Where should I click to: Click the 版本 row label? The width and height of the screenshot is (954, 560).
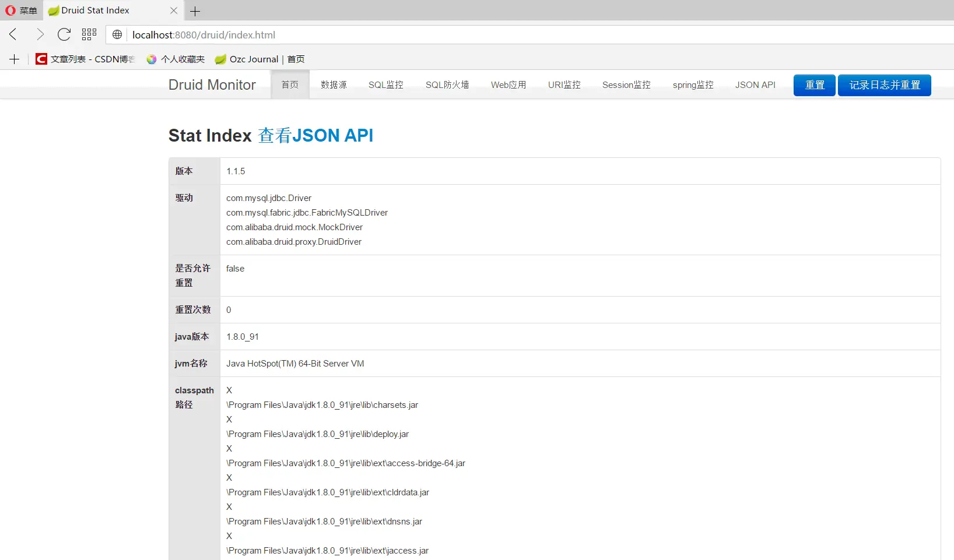[x=184, y=171]
